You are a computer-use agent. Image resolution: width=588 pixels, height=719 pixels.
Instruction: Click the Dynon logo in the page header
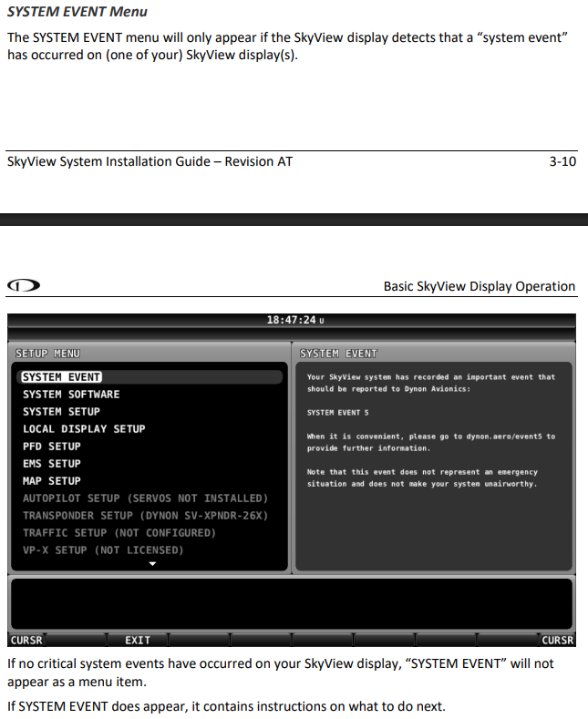[24, 285]
